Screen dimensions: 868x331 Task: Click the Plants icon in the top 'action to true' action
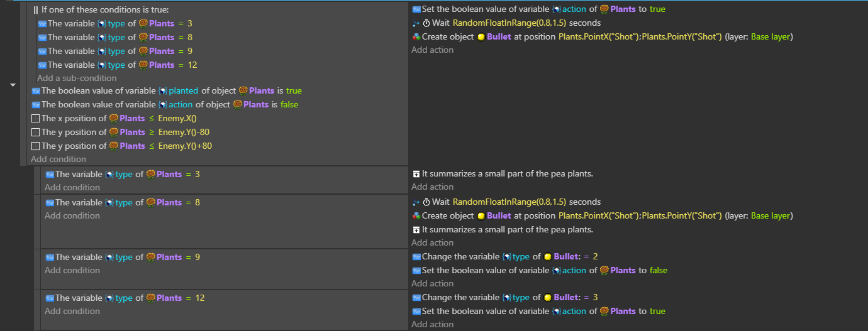pyautogui.click(x=604, y=9)
